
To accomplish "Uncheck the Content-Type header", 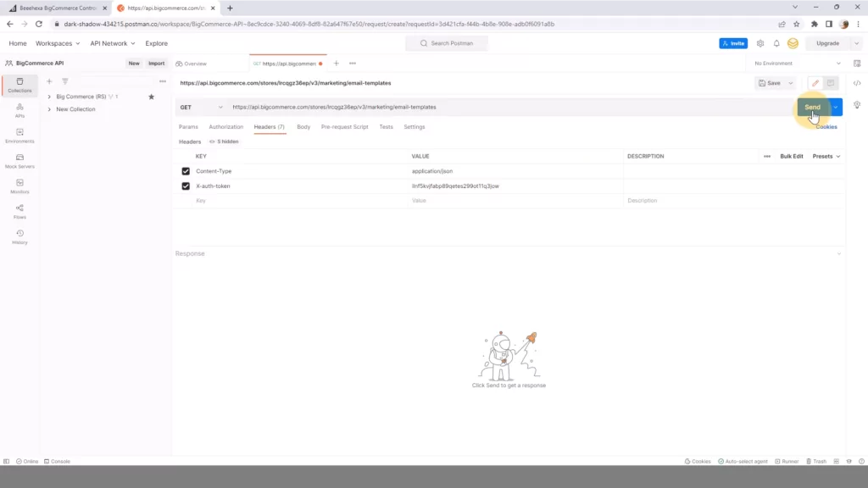I will click(x=186, y=171).
